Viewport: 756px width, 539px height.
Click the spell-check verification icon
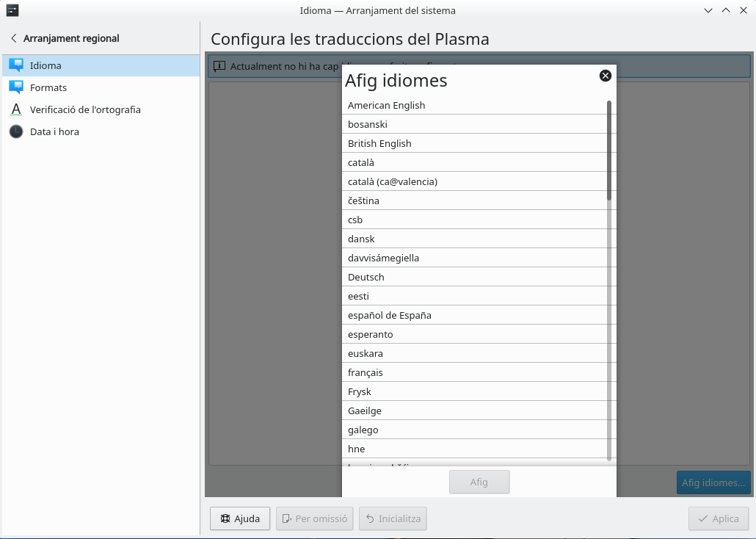[x=16, y=109]
